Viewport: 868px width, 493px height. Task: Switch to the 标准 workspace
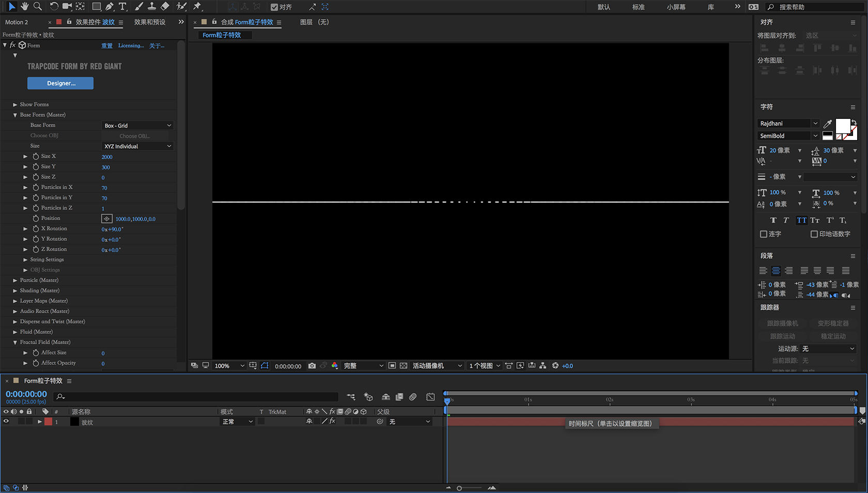[639, 7]
